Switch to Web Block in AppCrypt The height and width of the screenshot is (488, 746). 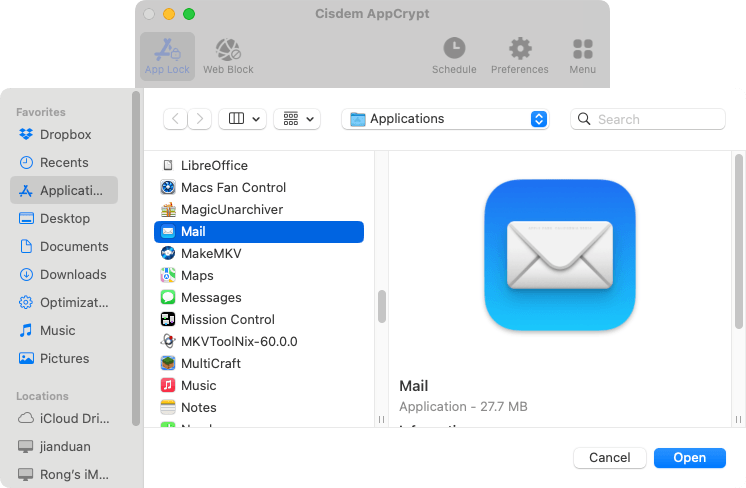tap(228, 56)
